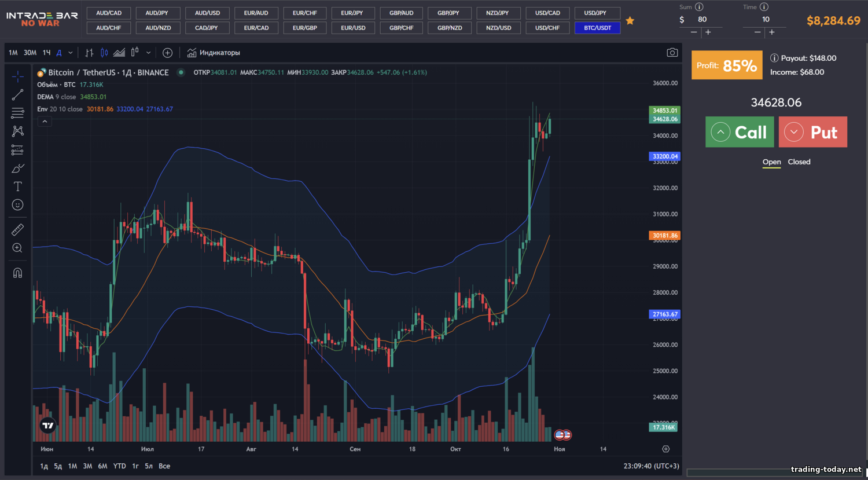Collapse the indicator legend list
Image resolution: width=868 pixels, height=480 pixels.
(45, 122)
